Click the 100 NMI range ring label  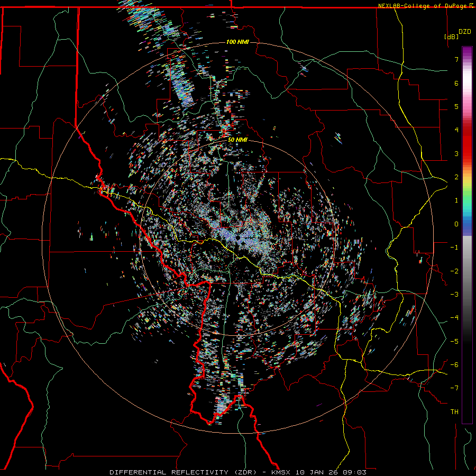coord(237,42)
